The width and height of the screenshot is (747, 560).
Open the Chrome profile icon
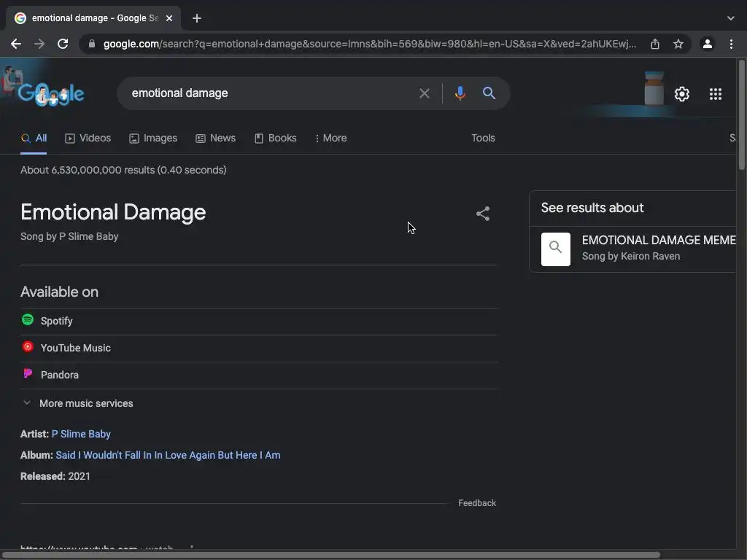[x=708, y=44]
